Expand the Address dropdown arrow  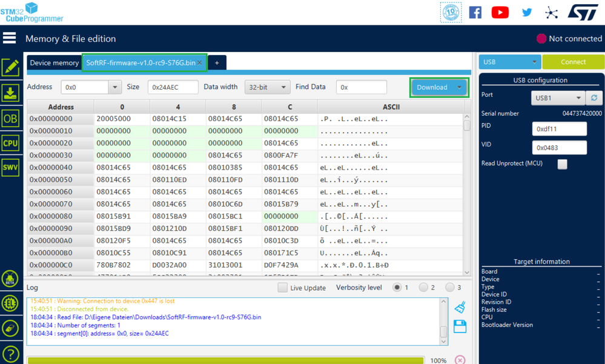(114, 87)
